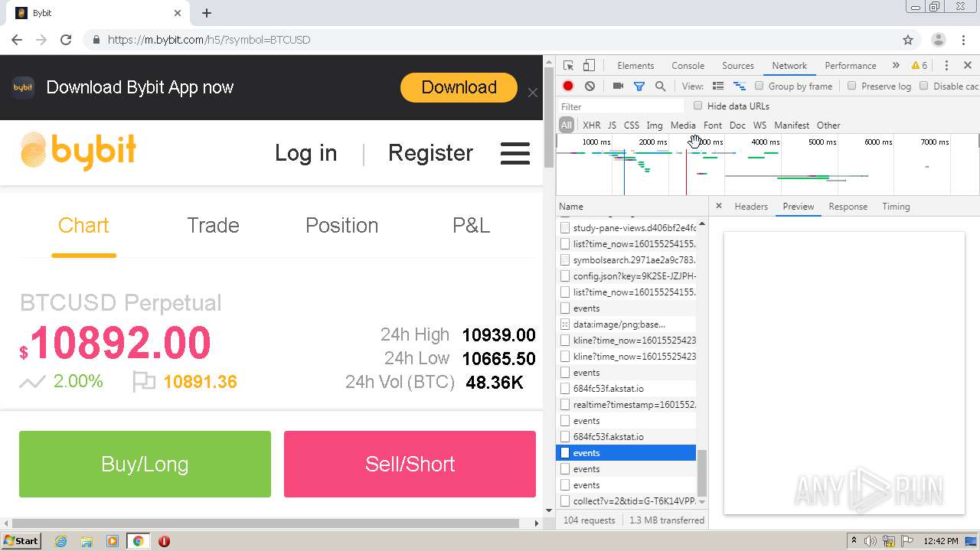This screenshot has width=980, height=551.
Task: Open Internet Explorer from the taskbar
Action: pos(60,541)
